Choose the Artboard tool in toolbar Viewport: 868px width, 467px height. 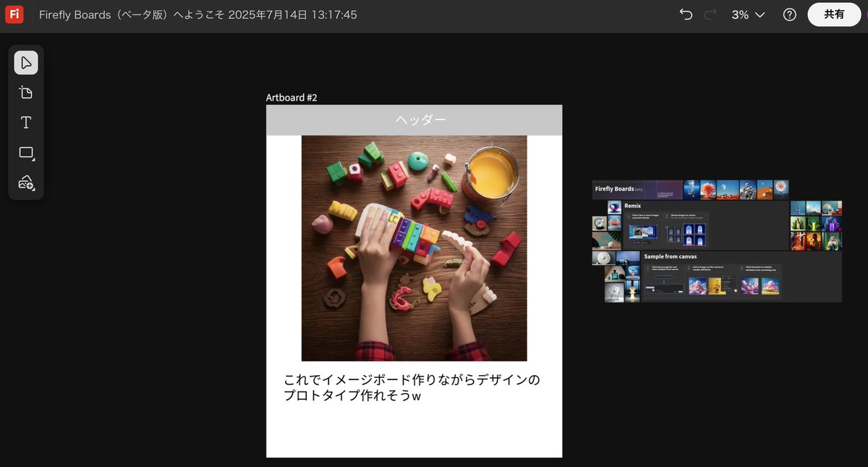(x=26, y=93)
